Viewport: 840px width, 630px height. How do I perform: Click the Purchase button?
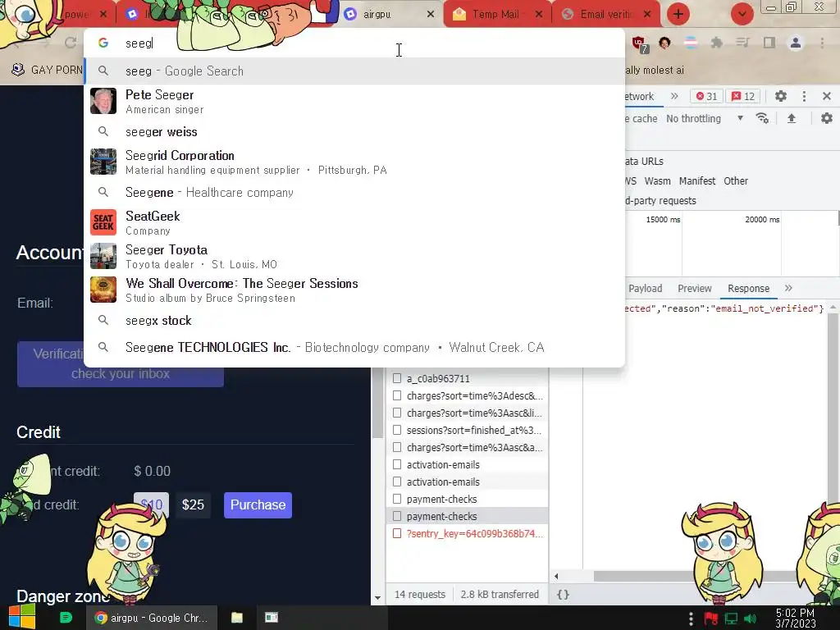click(x=258, y=504)
